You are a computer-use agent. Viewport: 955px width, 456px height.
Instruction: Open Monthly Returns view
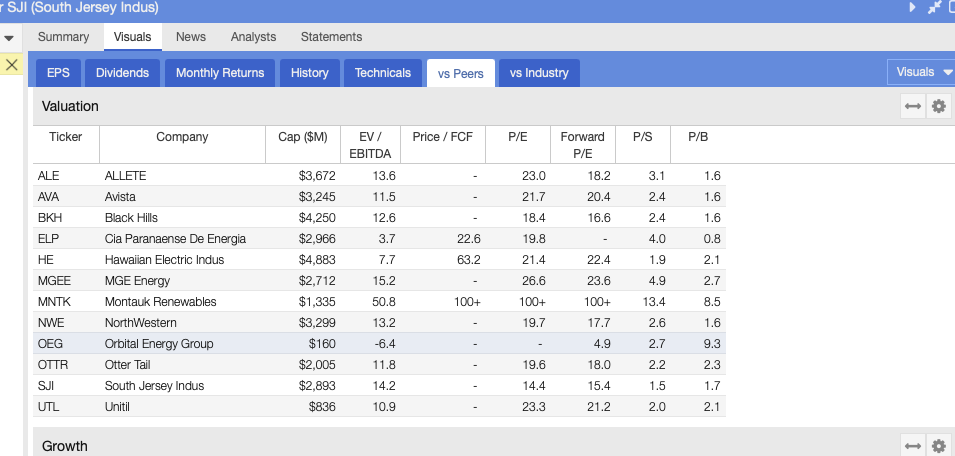pos(220,73)
